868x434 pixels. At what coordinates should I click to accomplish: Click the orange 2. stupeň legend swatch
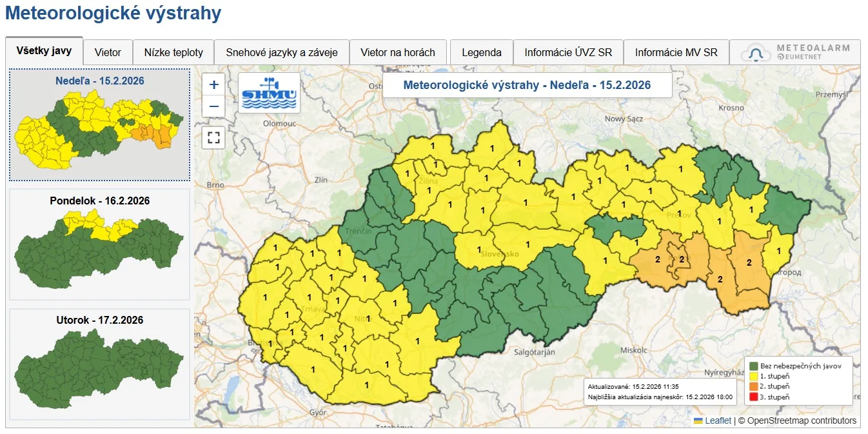(x=753, y=387)
